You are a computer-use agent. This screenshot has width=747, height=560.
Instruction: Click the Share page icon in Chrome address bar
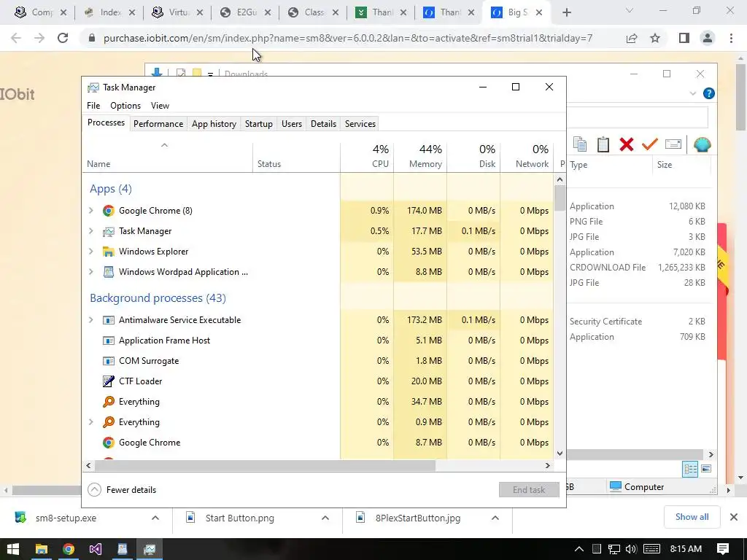coord(632,38)
